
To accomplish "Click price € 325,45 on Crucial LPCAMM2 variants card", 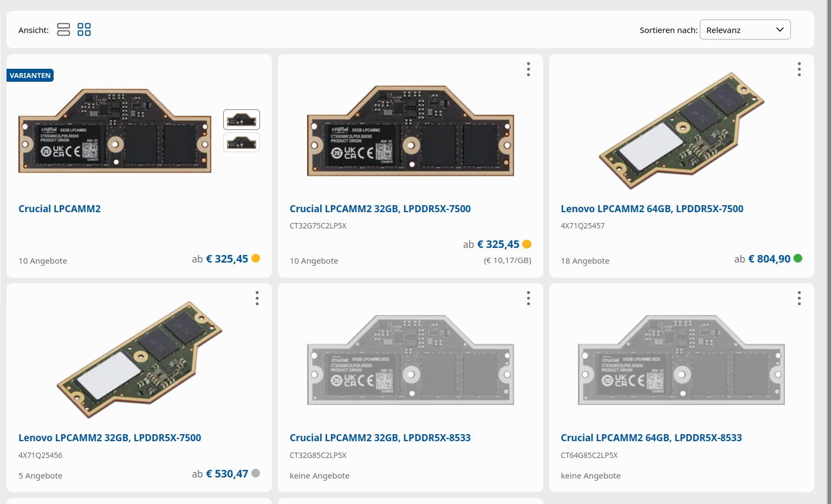I will (x=227, y=259).
